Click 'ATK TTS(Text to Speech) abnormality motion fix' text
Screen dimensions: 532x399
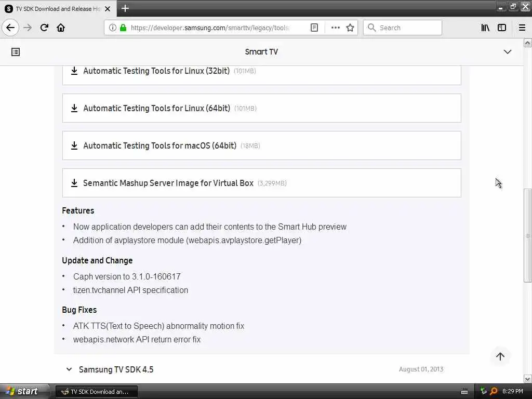[x=158, y=326]
